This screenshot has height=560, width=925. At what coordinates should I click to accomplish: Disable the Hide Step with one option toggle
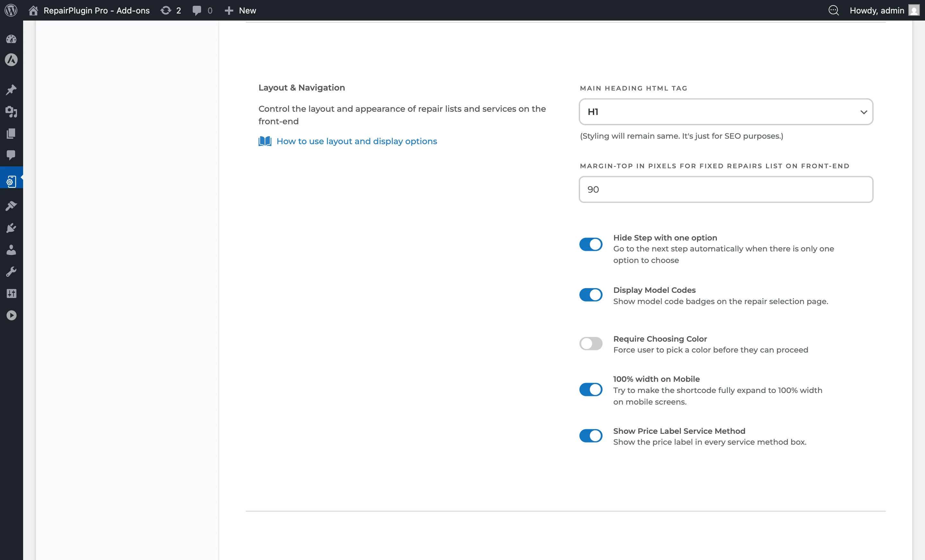point(591,244)
